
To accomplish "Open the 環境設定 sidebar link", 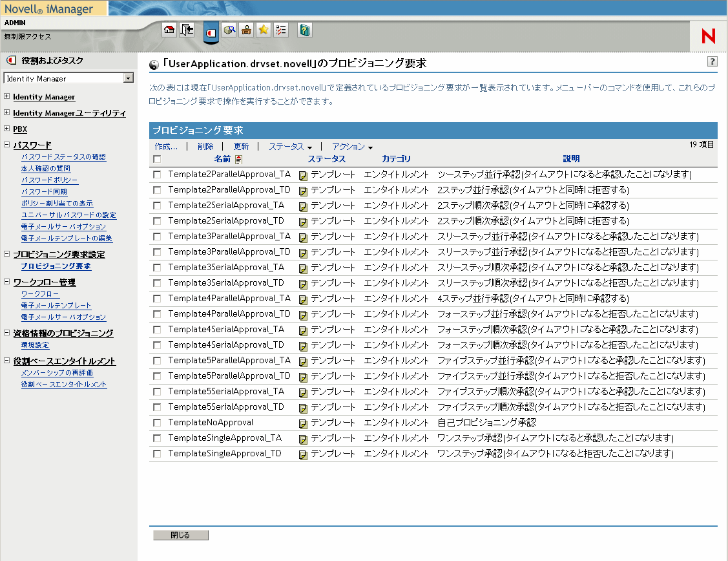I will 35,345.
